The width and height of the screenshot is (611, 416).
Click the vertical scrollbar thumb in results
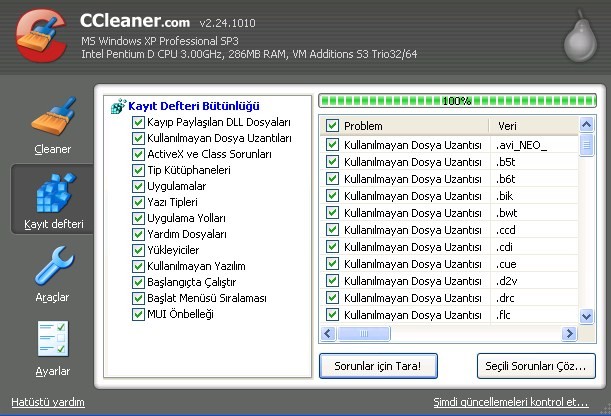pos(586,145)
